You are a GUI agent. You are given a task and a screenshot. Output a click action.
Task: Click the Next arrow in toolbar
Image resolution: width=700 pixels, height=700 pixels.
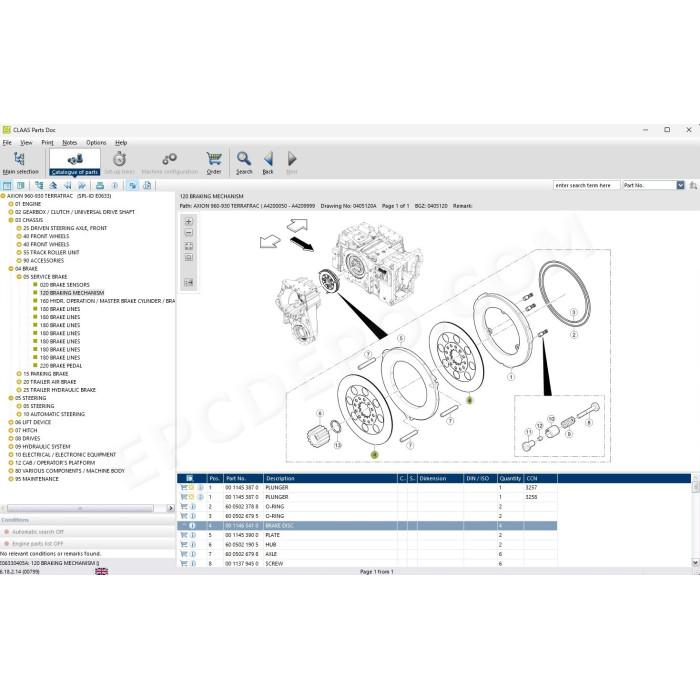[x=292, y=163]
